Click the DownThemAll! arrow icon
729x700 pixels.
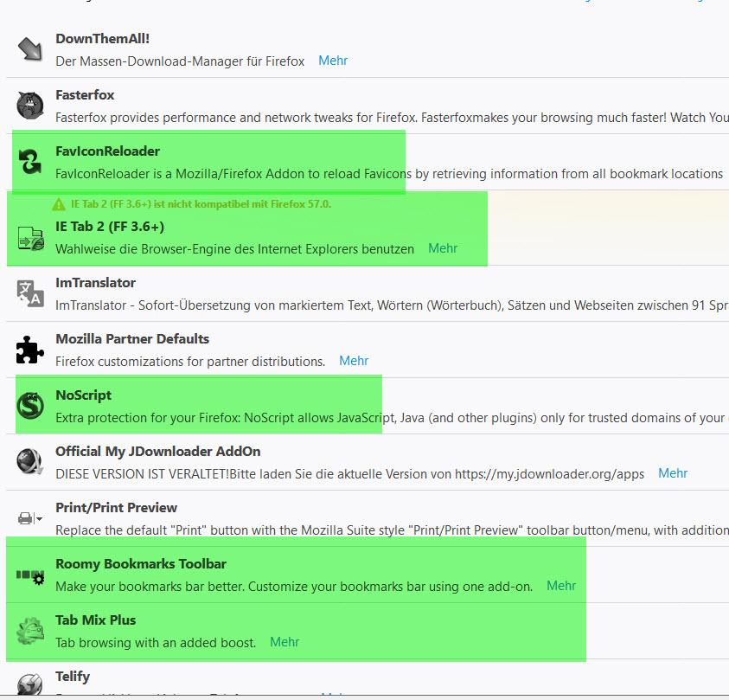30,48
